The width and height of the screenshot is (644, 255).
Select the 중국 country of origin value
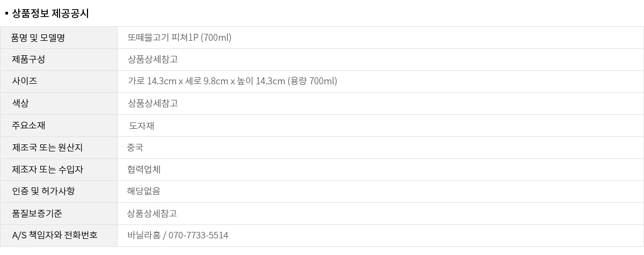pos(135,148)
